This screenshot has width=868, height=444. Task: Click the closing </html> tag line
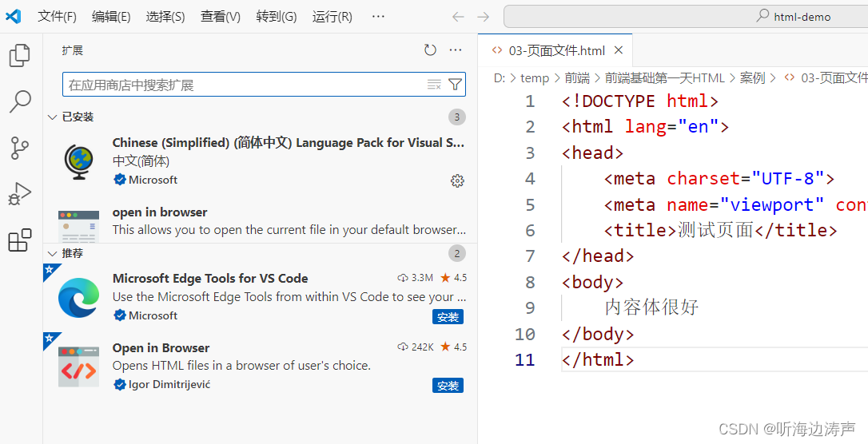click(598, 360)
